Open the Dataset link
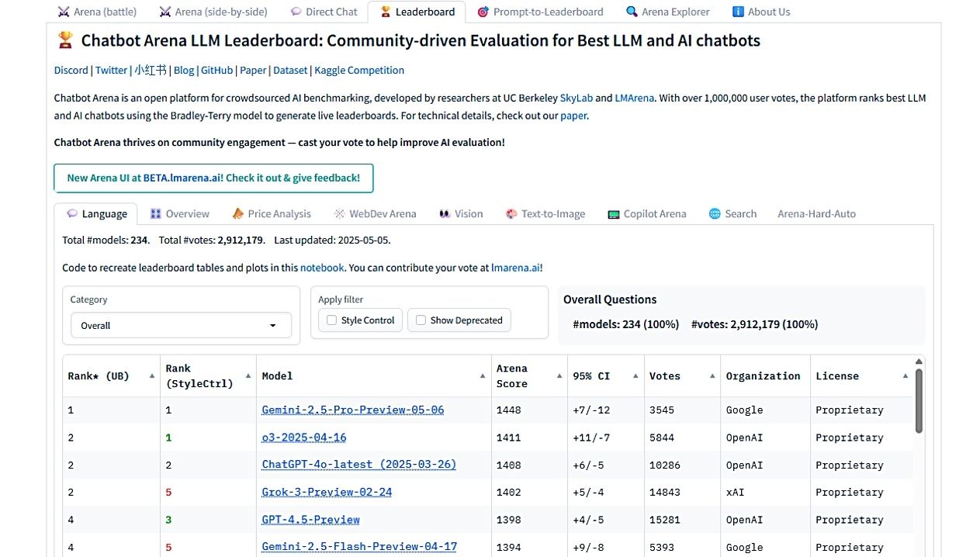Screen dimensions: 980x557 coord(290,70)
